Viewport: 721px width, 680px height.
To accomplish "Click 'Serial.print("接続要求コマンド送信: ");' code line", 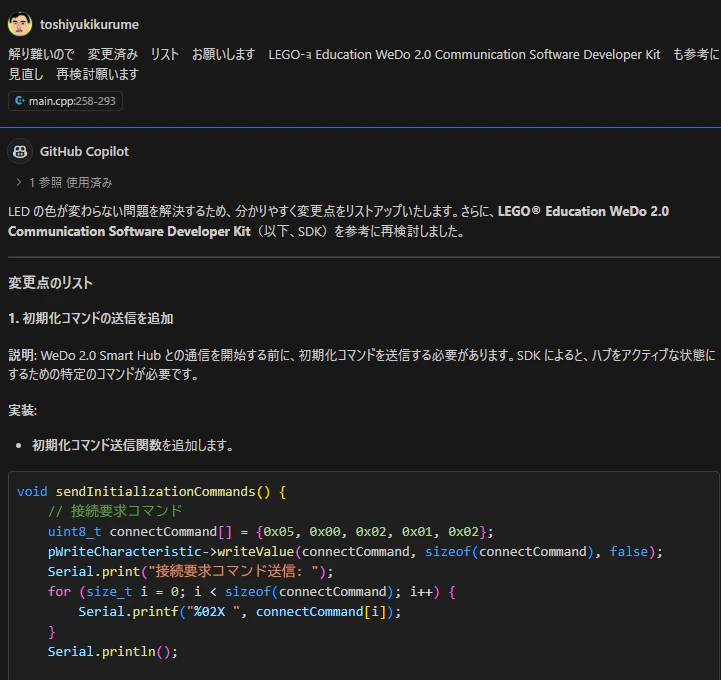I will (190, 571).
